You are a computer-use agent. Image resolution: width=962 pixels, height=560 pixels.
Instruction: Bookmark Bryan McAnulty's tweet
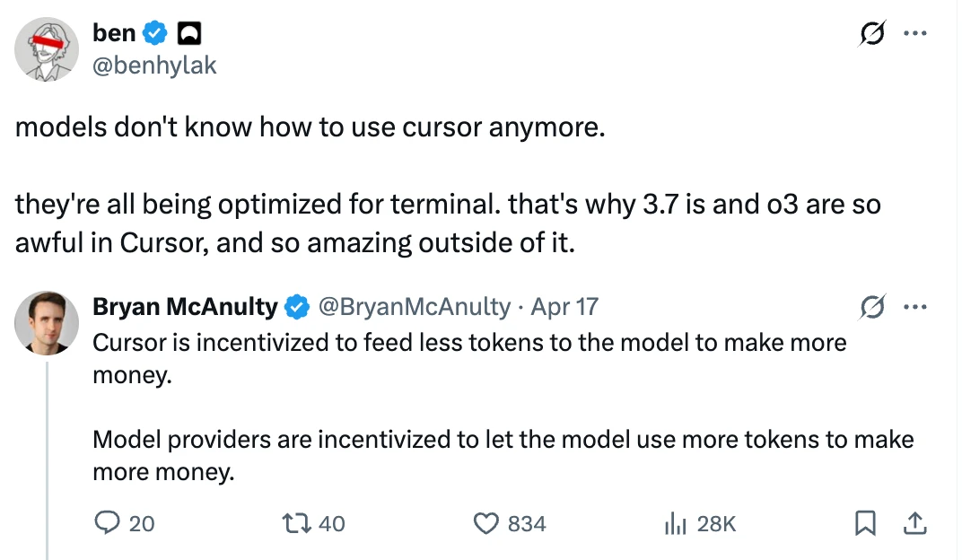click(865, 523)
